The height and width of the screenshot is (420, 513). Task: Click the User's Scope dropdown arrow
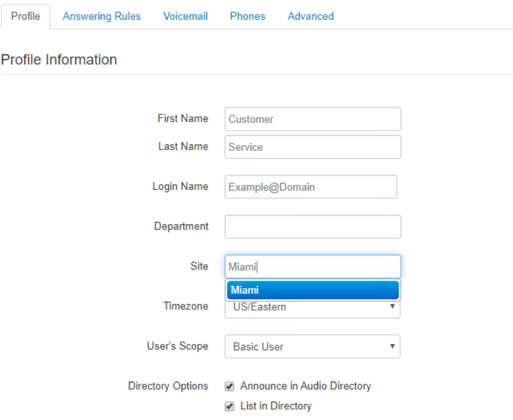pos(392,346)
